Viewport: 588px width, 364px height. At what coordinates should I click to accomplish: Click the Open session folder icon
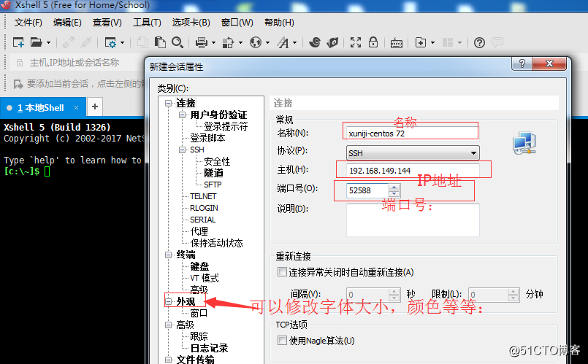(37, 43)
